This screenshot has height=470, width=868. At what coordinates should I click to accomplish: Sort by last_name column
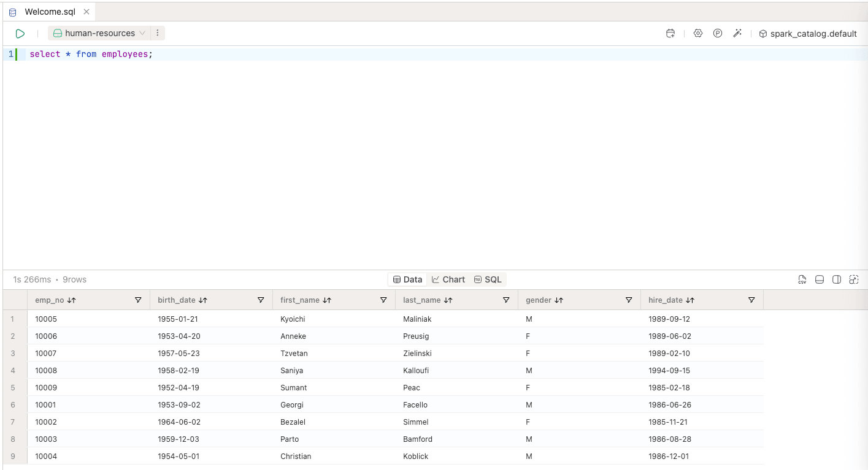(x=448, y=300)
